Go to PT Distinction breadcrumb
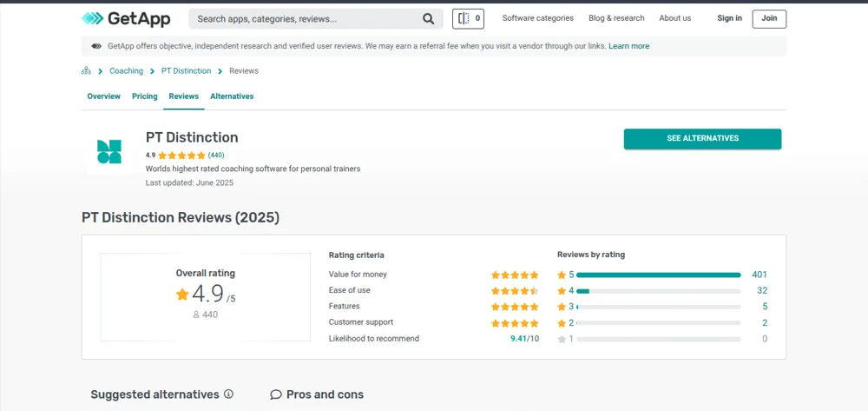Image resolution: width=868 pixels, height=411 pixels. point(186,71)
